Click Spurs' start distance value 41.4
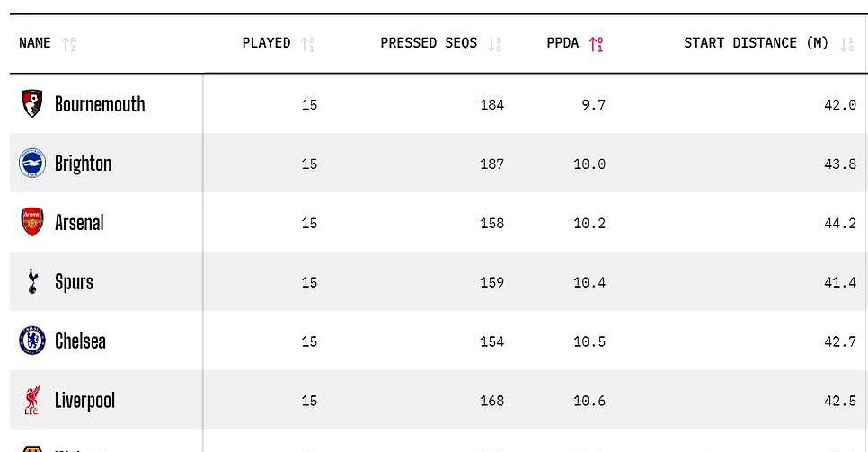Viewport: 868px width, 452px height. tap(840, 282)
